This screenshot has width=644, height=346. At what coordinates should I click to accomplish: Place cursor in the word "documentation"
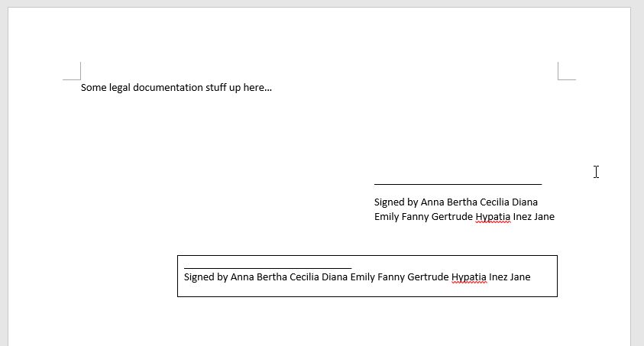(x=169, y=88)
